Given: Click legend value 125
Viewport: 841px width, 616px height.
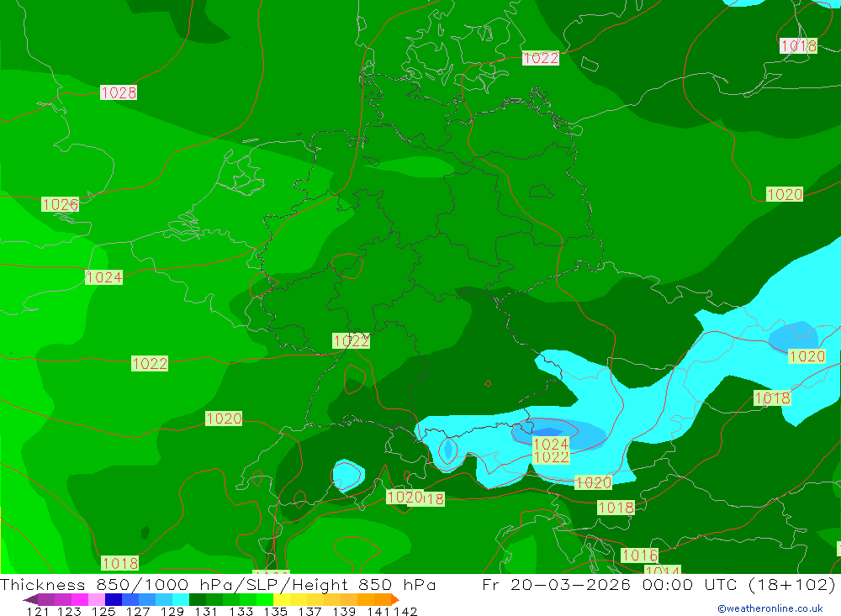Looking at the screenshot, I should (103, 611).
